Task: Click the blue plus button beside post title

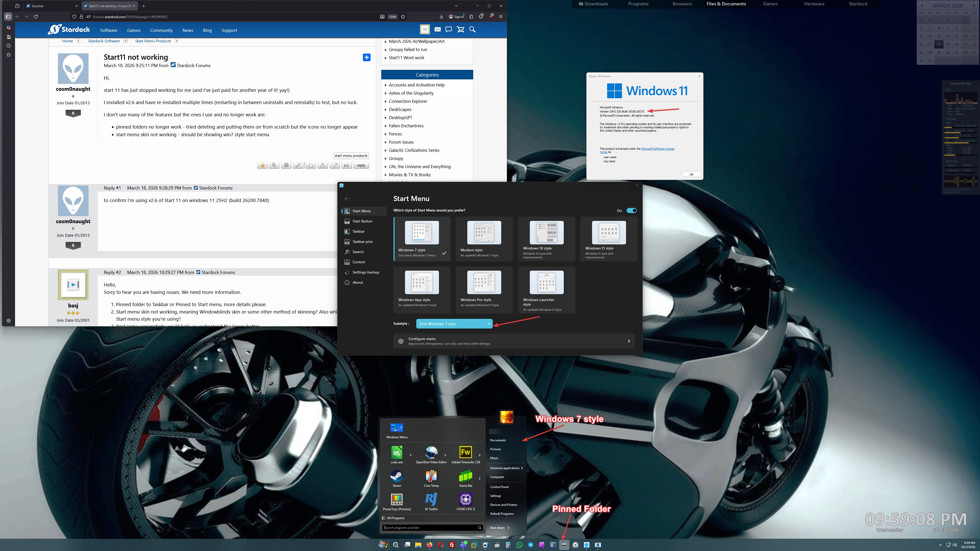Action: [366, 57]
